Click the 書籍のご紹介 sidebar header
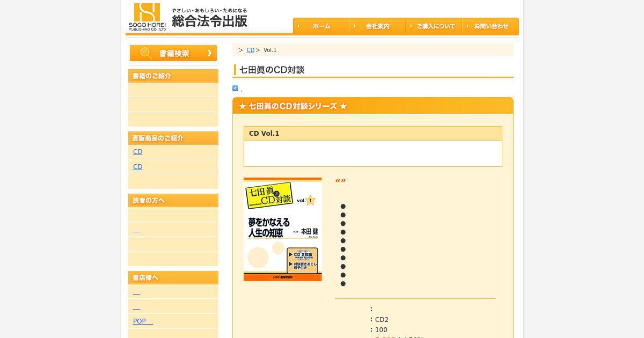The width and height of the screenshot is (644, 338). tap(173, 76)
